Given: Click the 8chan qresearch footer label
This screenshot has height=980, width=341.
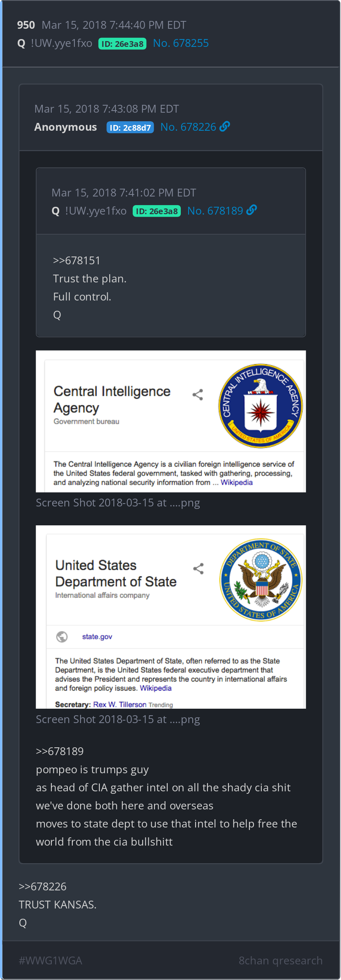Looking at the screenshot, I should (281, 961).
